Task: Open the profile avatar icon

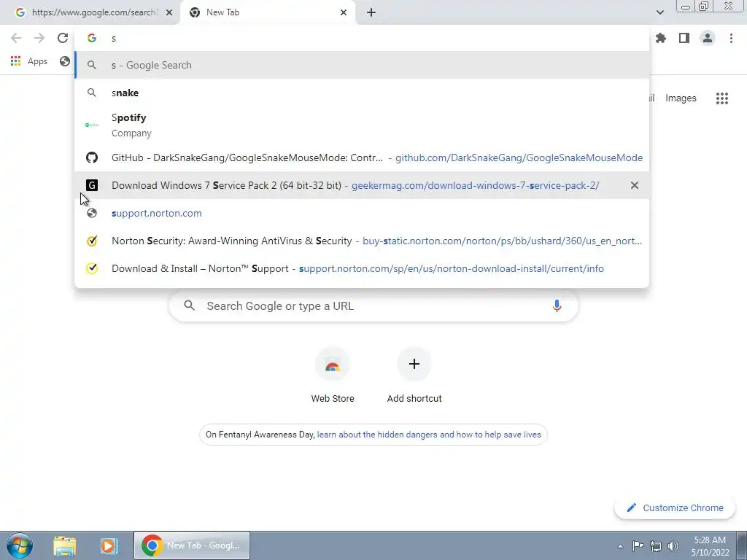Action: pos(708,38)
